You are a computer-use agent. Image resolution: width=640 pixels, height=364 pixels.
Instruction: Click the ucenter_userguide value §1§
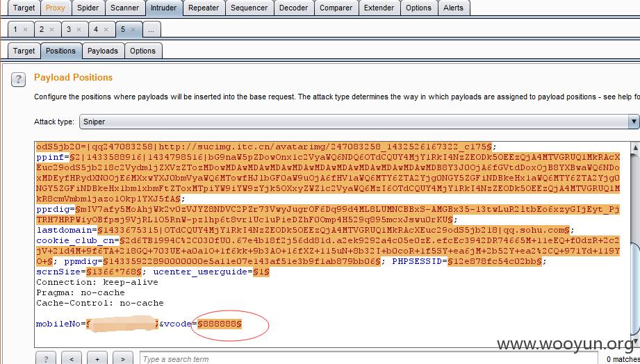261,272
